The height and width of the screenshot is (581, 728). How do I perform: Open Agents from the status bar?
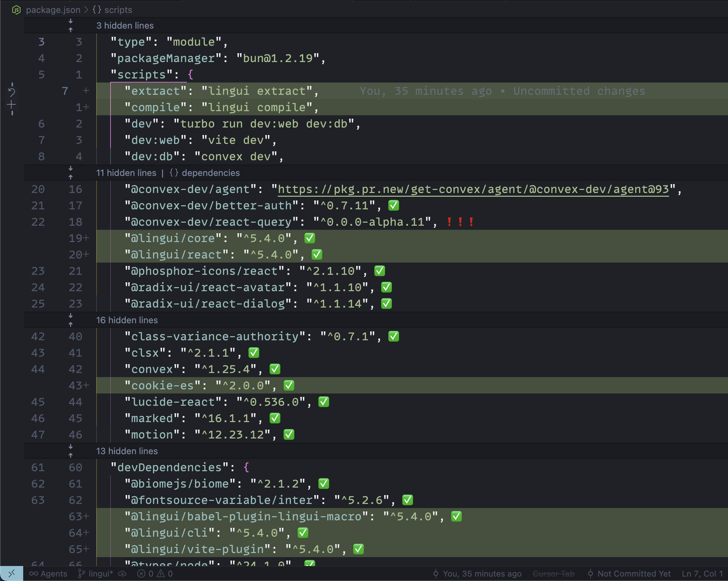point(48,574)
